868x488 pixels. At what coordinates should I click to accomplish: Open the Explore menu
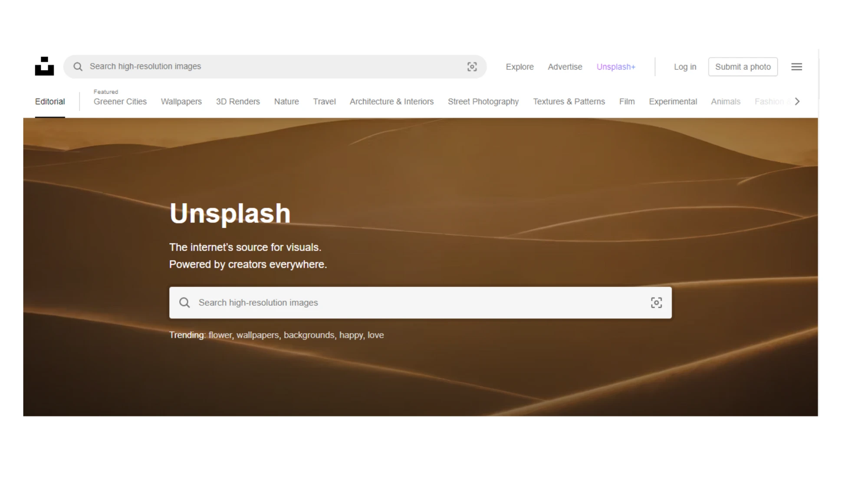pyautogui.click(x=519, y=67)
